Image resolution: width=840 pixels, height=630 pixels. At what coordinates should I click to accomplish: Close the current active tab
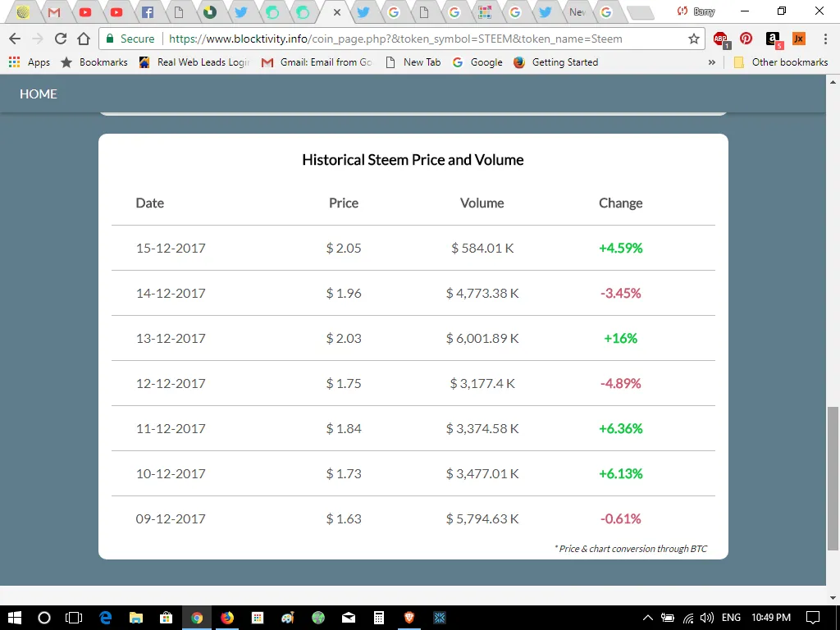337,11
